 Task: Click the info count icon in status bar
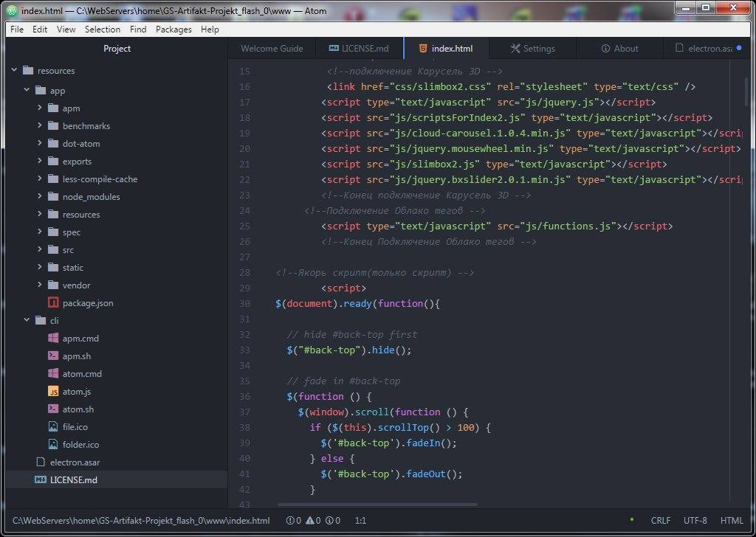329,521
